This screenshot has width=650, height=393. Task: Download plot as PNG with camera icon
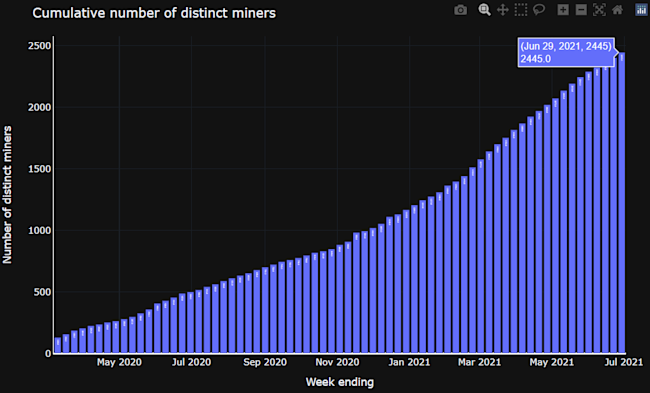[x=460, y=10]
